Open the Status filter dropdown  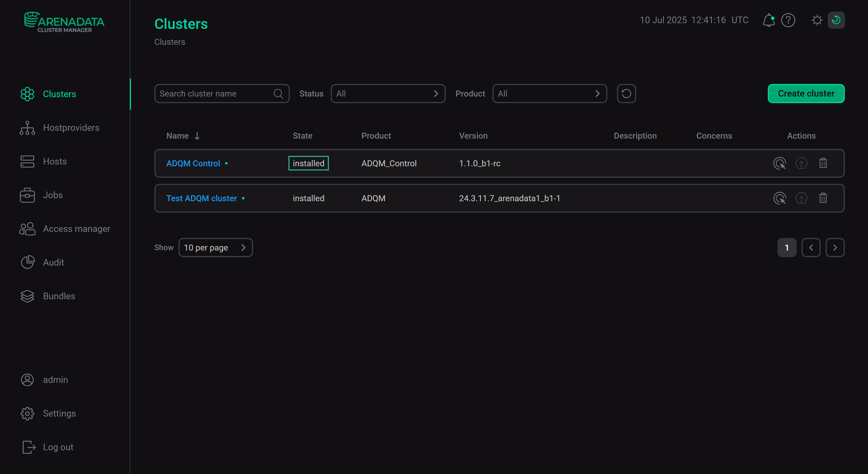[388, 93]
